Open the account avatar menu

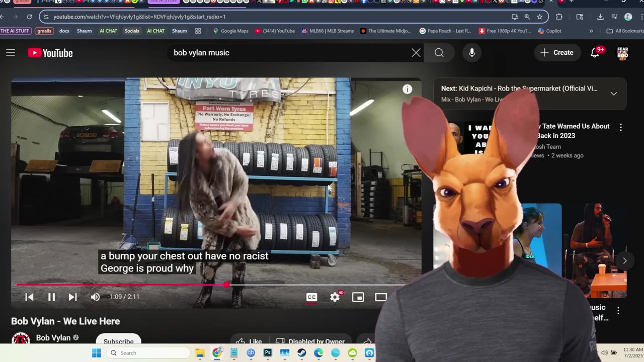pos(623,53)
